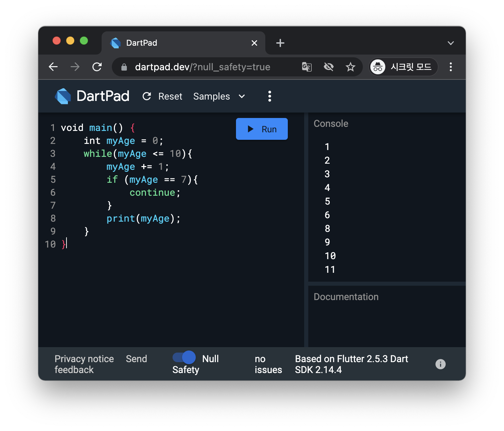
Task: Open the tab search chevron in title bar
Action: [x=451, y=43]
